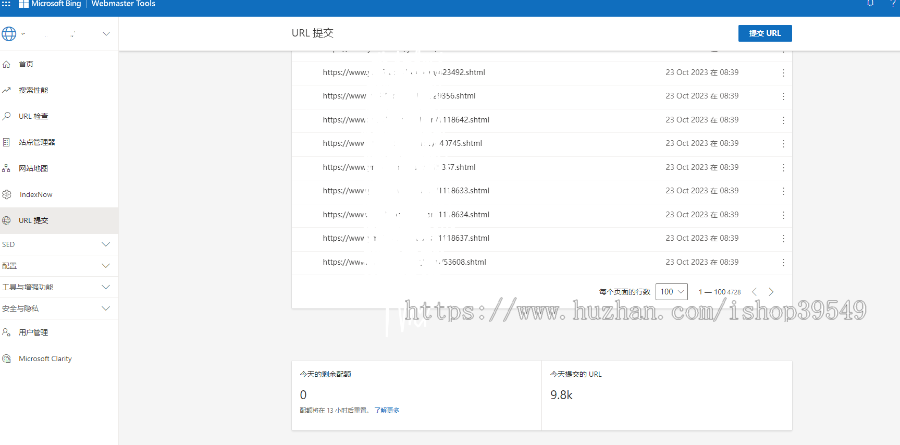Open the app launcher grid icon
Image resolution: width=900 pixels, height=445 pixels.
point(6,3)
